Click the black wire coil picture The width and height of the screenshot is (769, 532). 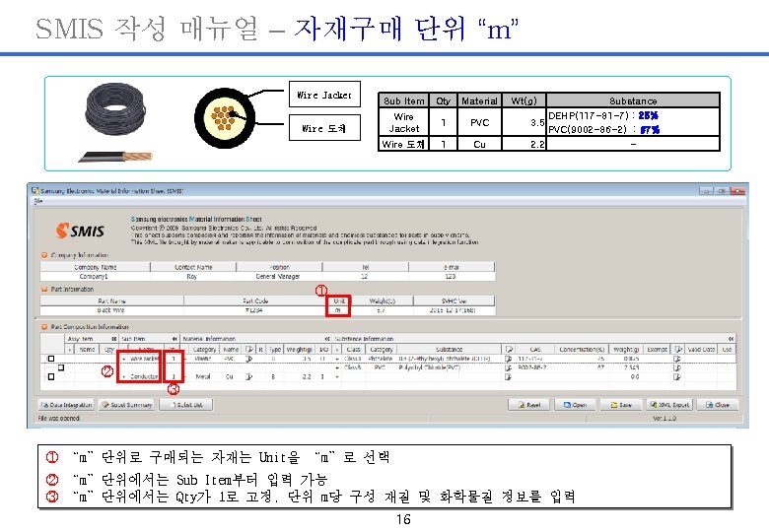[x=115, y=109]
